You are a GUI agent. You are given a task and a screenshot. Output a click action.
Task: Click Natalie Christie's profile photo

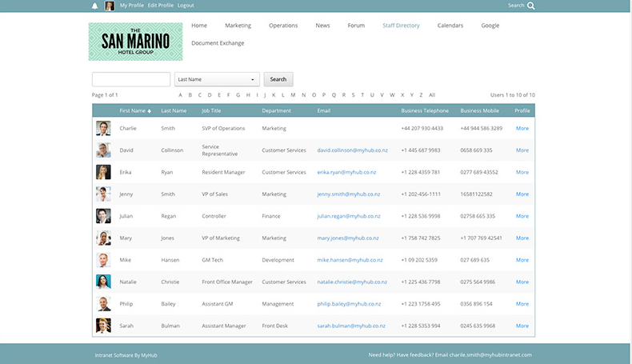click(103, 282)
